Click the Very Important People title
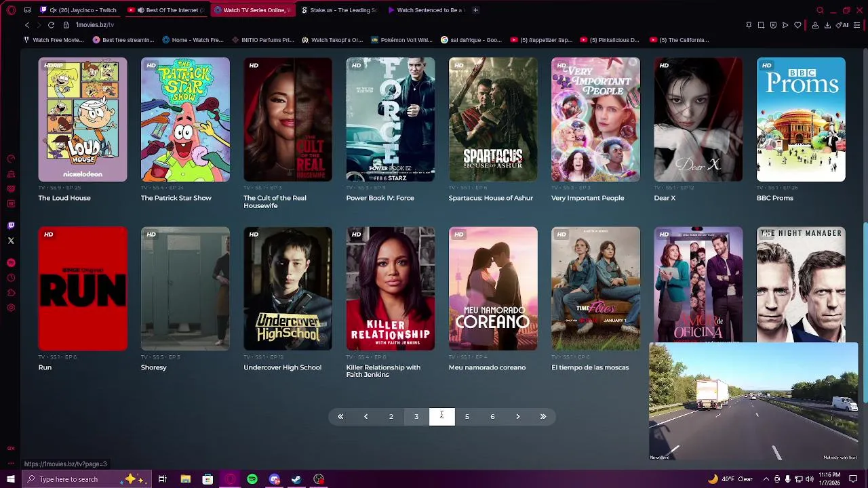Viewport: 868px width, 488px height. pos(587,198)
